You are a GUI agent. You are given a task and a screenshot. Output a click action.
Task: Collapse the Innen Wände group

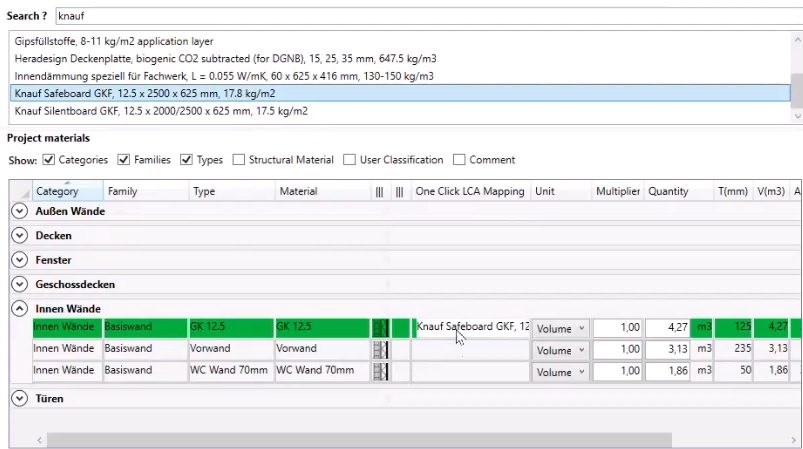pyautogui.click(x=19, y=308)
